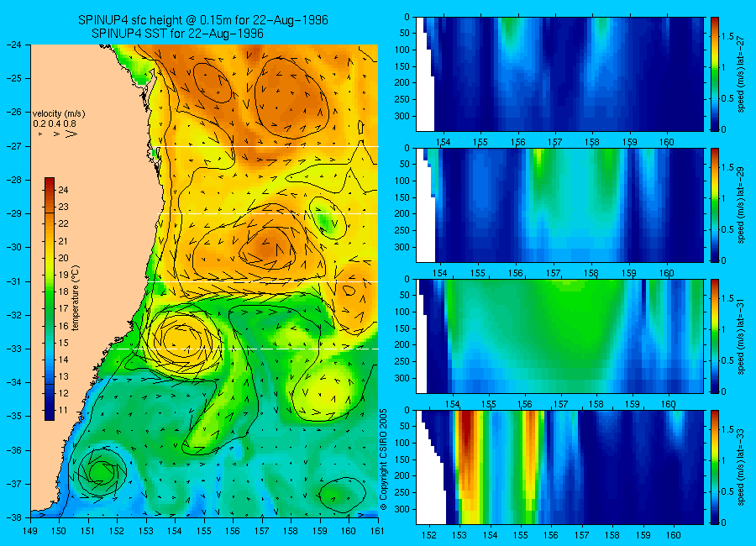Click the 152 longitude label under the map

pos(117,531)
